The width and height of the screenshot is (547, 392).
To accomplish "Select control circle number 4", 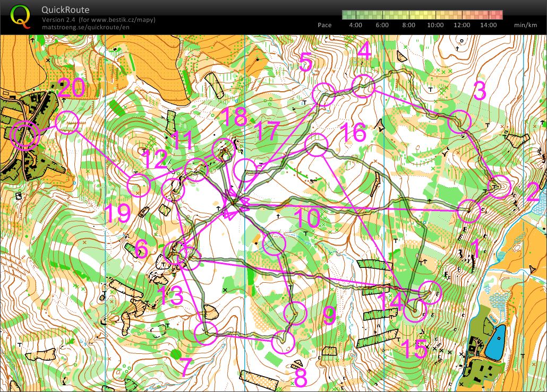I will [364, 86].
